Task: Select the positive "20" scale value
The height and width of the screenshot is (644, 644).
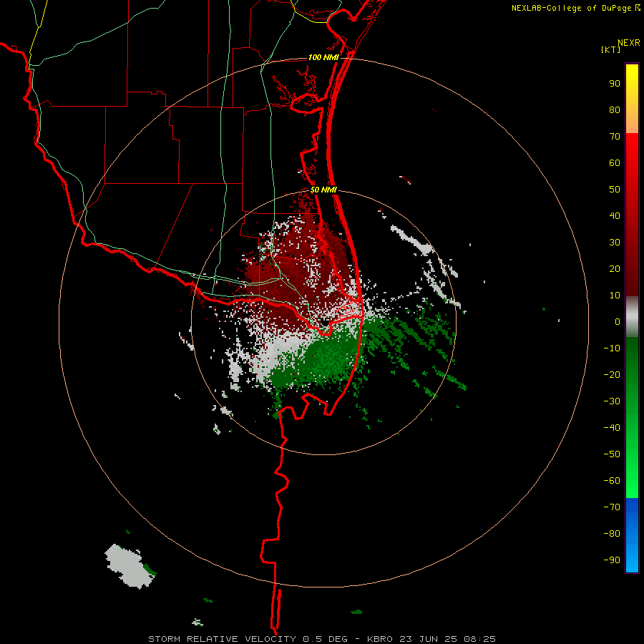Action: (615, 268)
